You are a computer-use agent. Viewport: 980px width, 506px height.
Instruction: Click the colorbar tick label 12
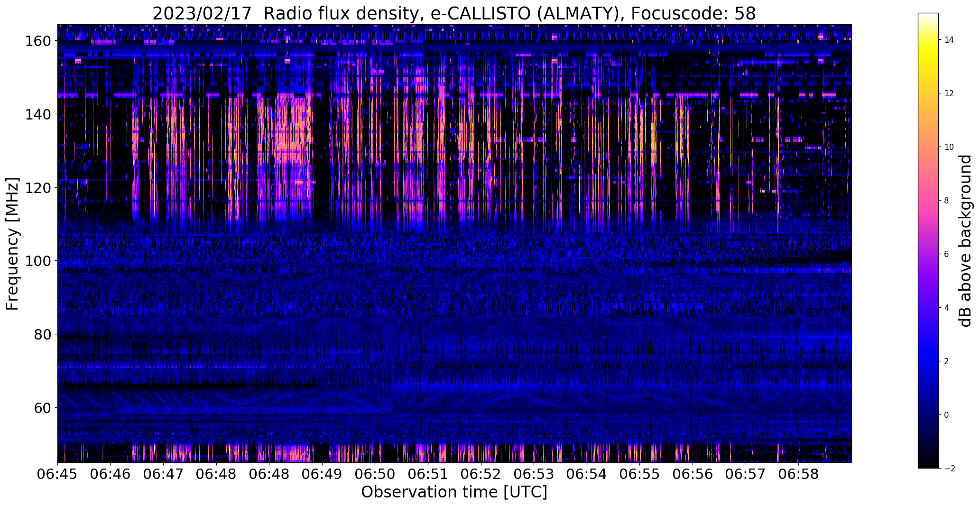click(x=949, y=93)
